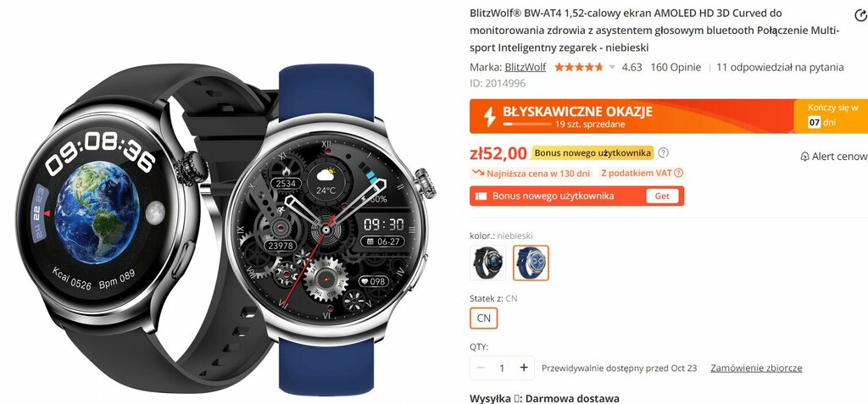
Task: Choose the CN shipping option
Action: click(x=483, y=318)
